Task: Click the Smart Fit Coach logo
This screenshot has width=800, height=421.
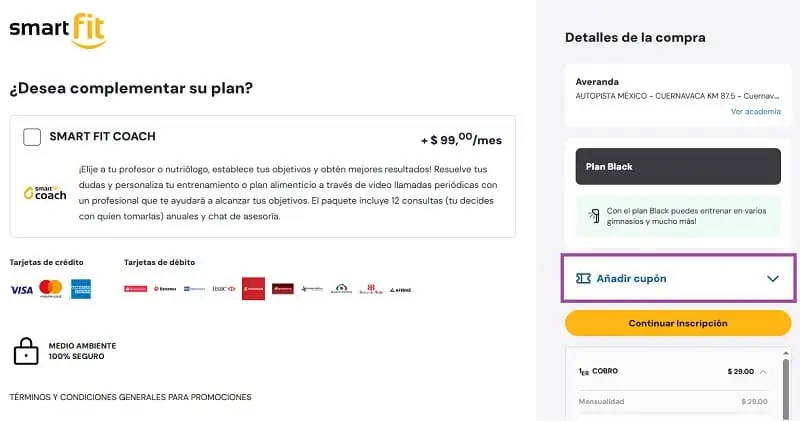Action: 45,193
